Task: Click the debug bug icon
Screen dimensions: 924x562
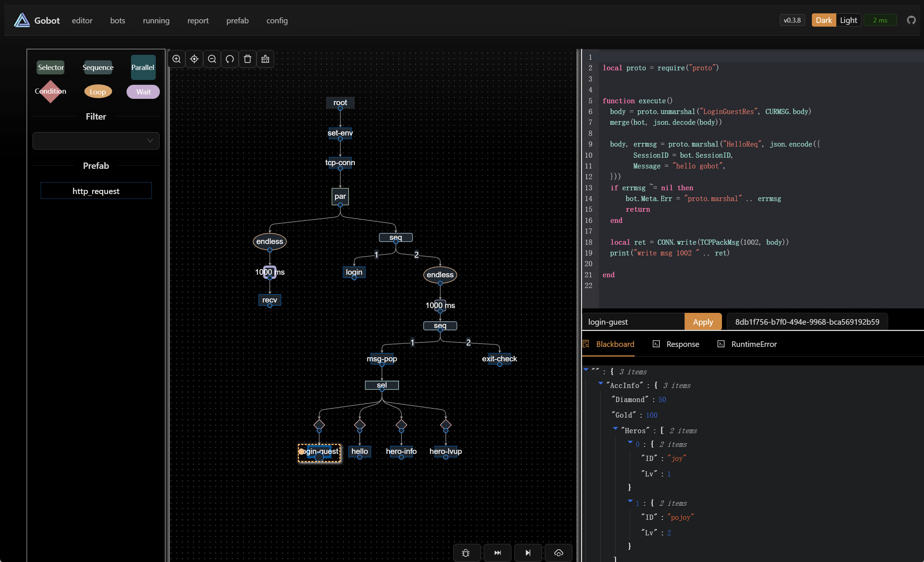Action: (466, 553)
